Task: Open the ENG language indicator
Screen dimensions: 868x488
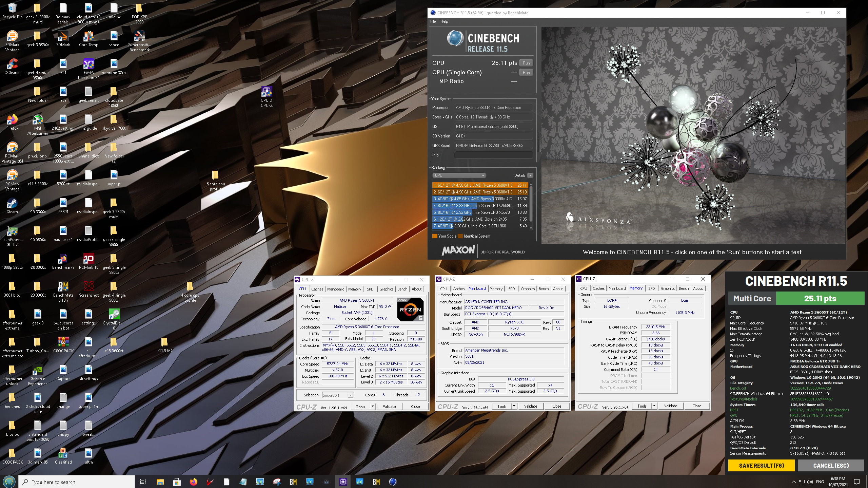Action: click(x=820, y=482)
